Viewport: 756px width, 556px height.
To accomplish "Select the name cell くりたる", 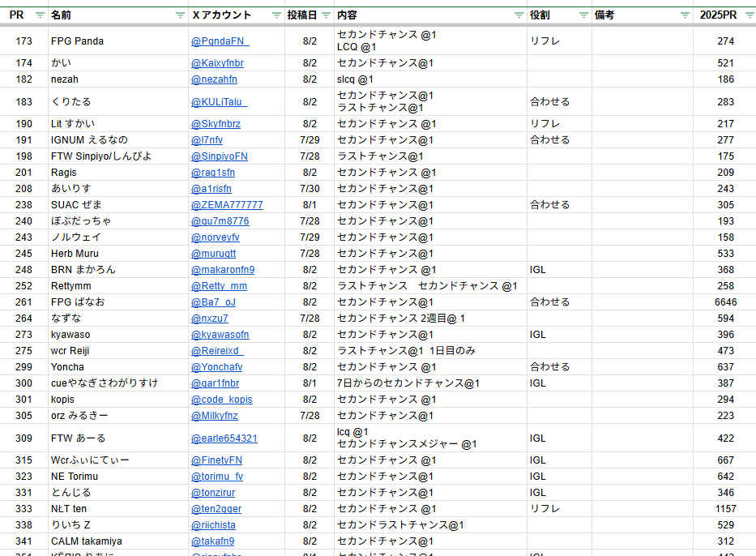I will (x=118, y=102).
